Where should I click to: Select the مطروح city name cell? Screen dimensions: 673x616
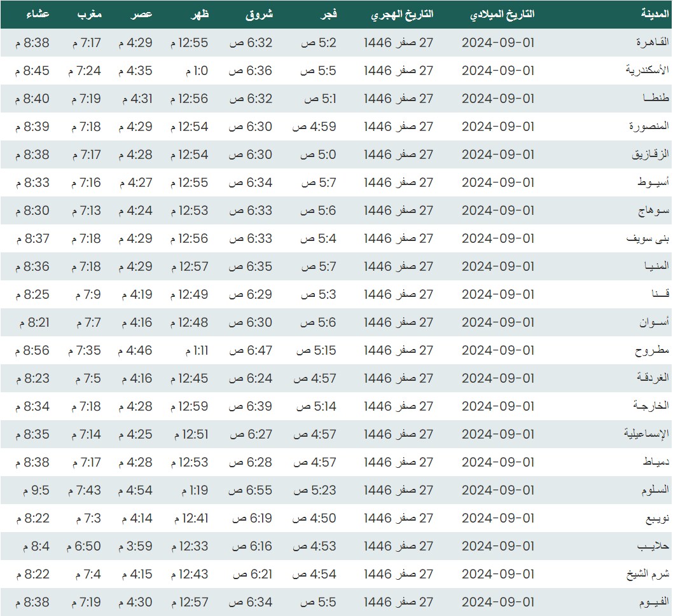[654, 350]
